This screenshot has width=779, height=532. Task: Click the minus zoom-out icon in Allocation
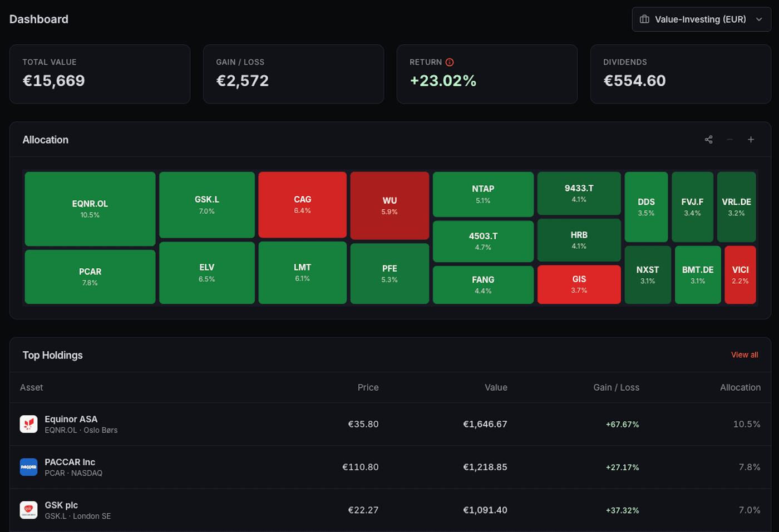tap(729, 140)
